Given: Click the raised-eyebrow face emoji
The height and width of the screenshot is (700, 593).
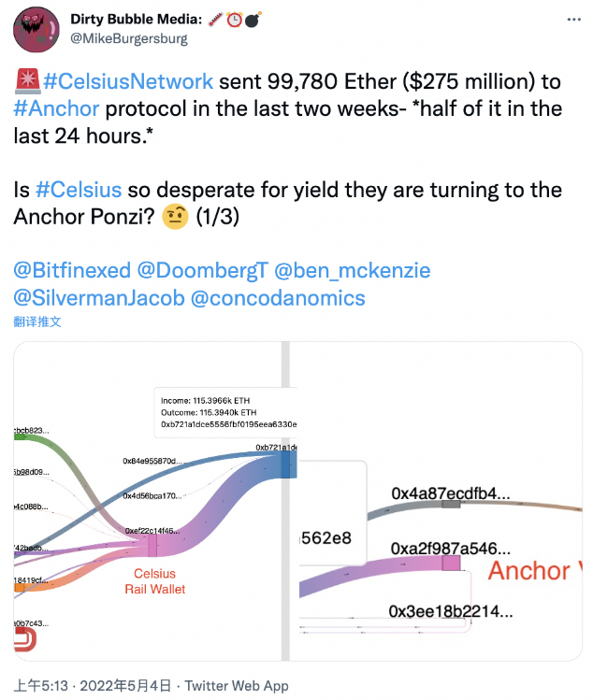Looking at the screenshot, I should [175, 217].
